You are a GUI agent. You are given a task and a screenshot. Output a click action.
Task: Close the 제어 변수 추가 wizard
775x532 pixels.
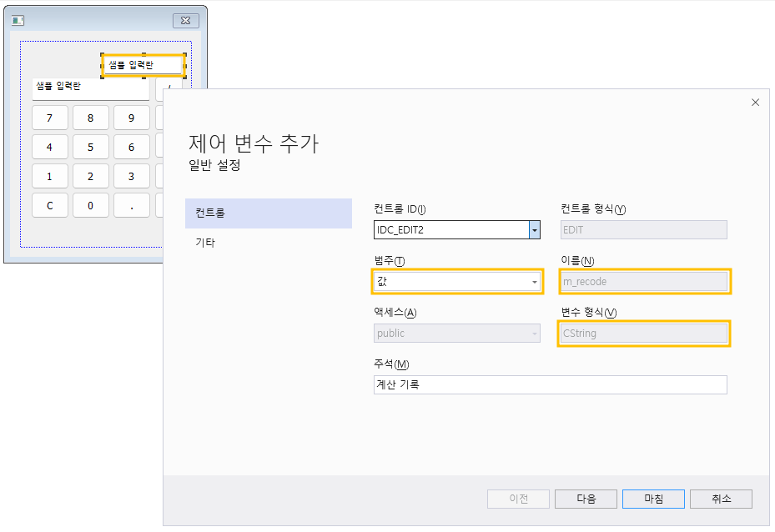(755, 103)
